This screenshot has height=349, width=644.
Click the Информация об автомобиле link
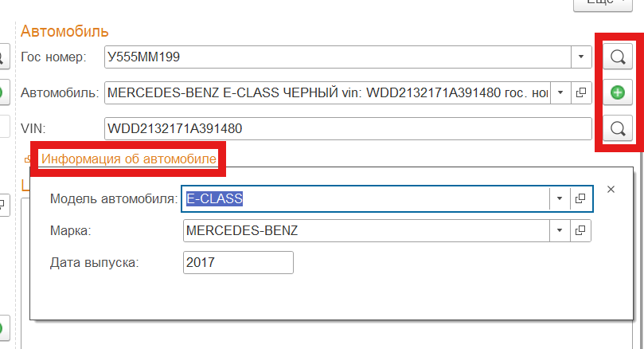pos(129,159)
